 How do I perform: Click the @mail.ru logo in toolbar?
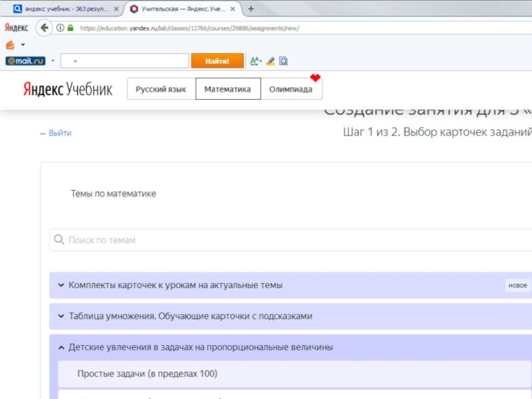point(25,61)
